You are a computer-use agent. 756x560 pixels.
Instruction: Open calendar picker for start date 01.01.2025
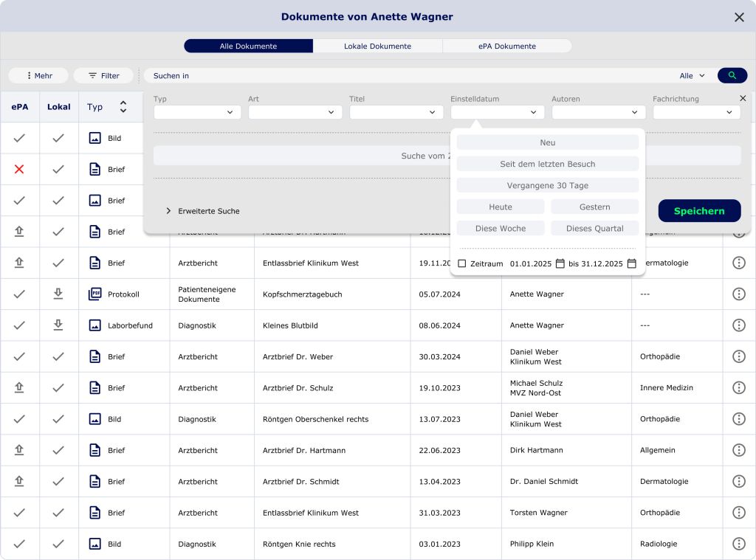click(x=560, y=263)
